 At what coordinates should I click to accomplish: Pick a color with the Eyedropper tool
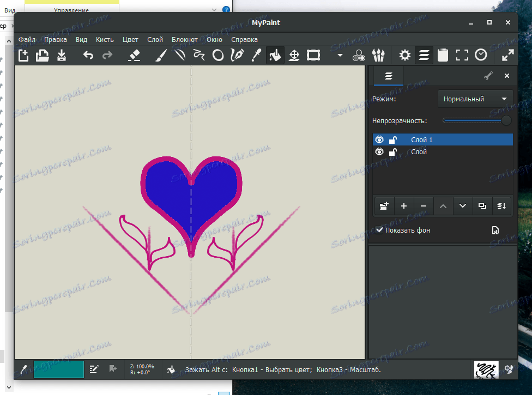tap(256, 55)
